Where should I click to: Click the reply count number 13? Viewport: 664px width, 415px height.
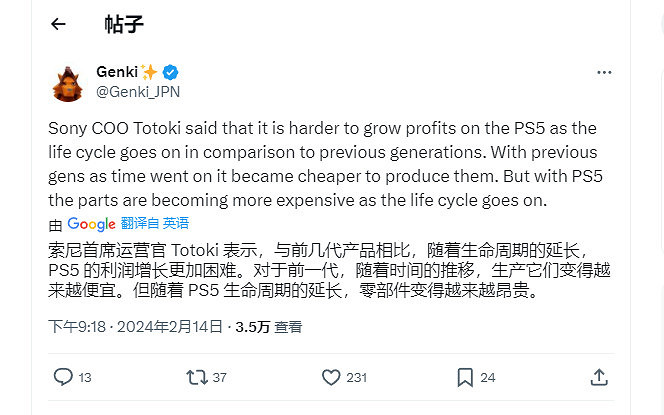pos(85,378)
